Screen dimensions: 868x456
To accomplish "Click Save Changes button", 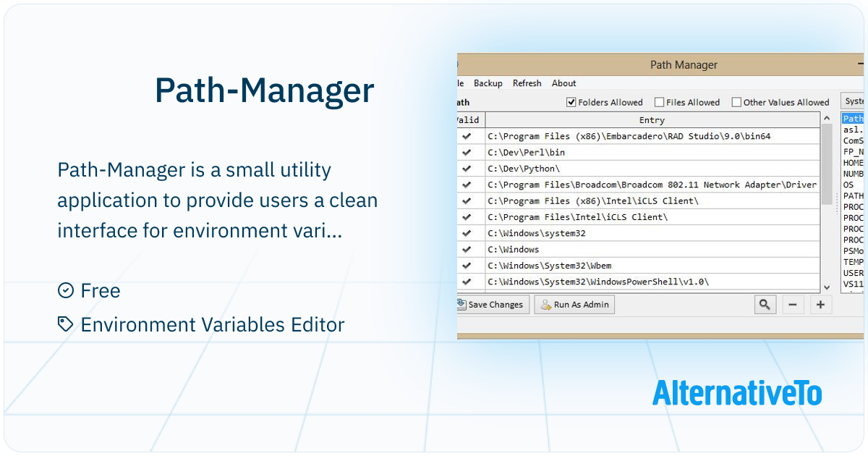I will point(493,305).
